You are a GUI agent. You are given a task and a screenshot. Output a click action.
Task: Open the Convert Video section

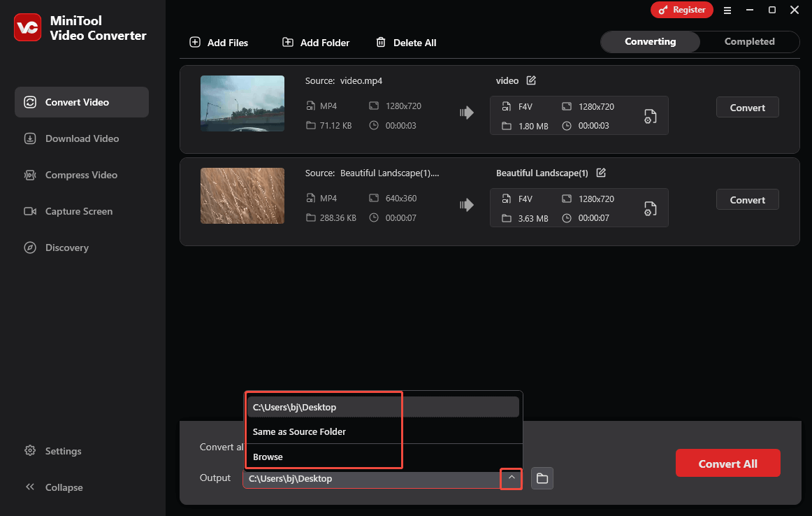pos(82,102)
